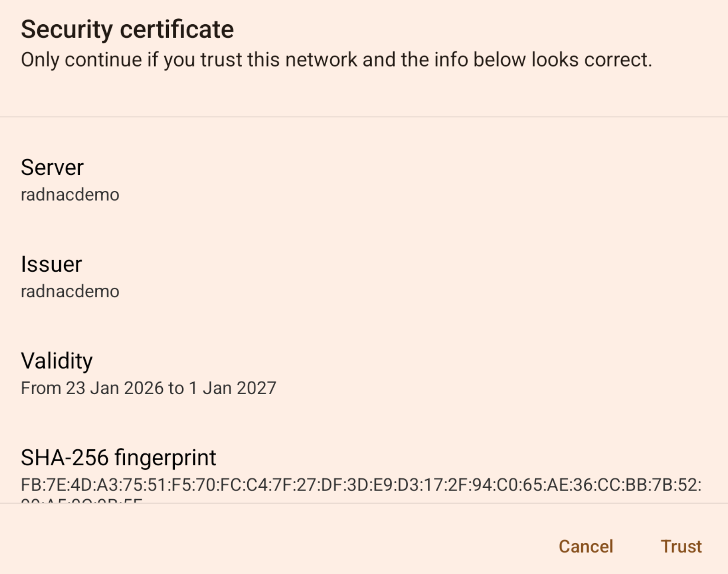Image resolution: width=728 pixels, height=574 pixels.
Task: Tap the divider line below the header
Action: coord(364,117)
